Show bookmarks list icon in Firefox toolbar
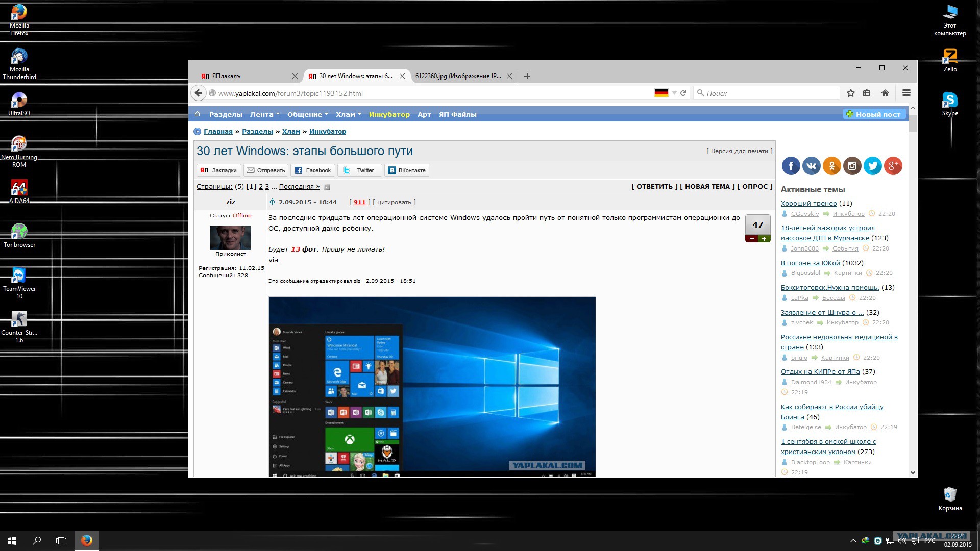Screen dimensions: 980x551 [867, 93]
